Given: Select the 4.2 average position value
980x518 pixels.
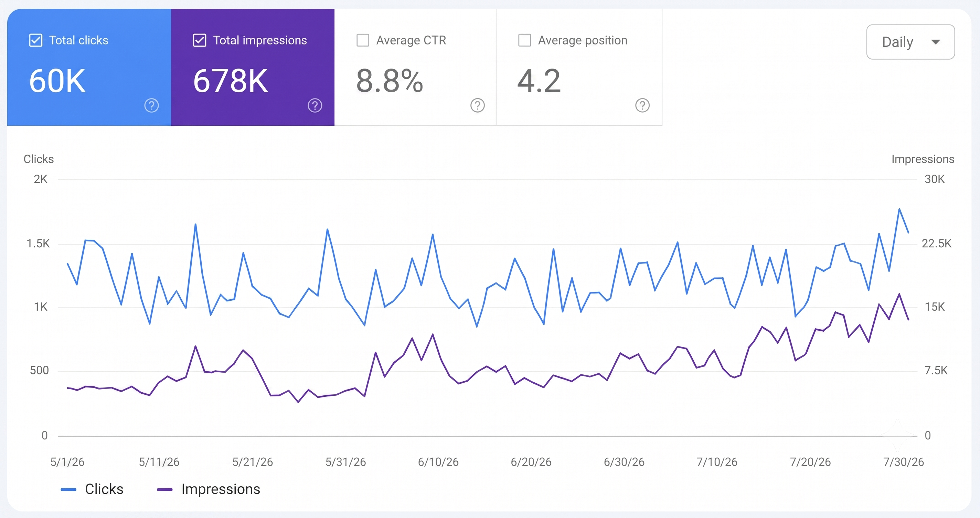Looking at the screenshot, I should 539,81.
